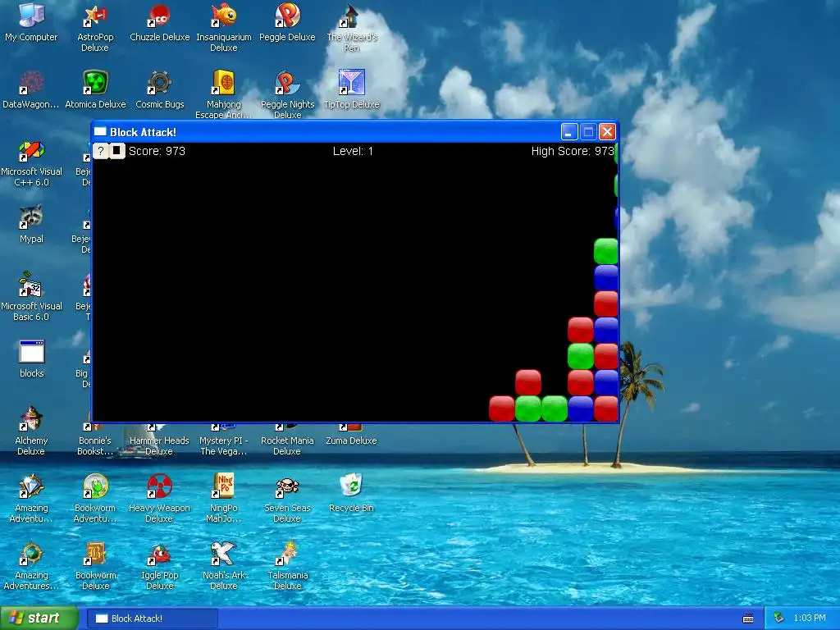Click the Mahjong Escape desktop icon
Image resolution: width=840 pixels, height=630 pixels.
(224, 94)
